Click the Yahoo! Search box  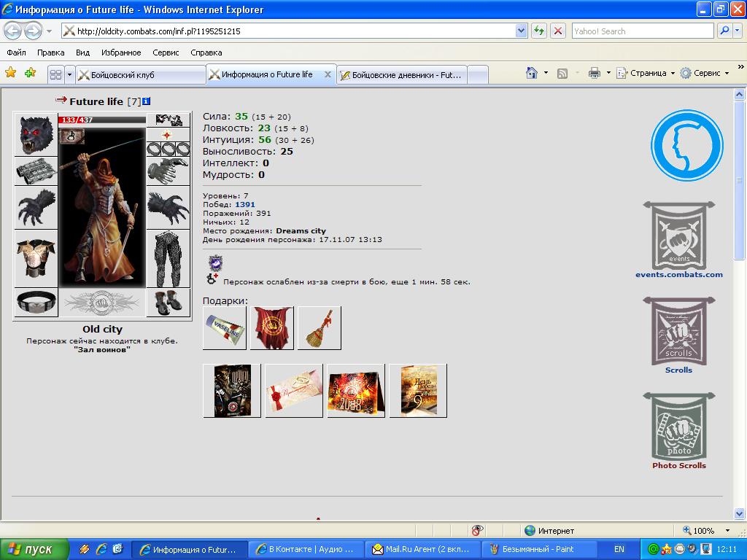pyautogui.click(x=642, y=31)
